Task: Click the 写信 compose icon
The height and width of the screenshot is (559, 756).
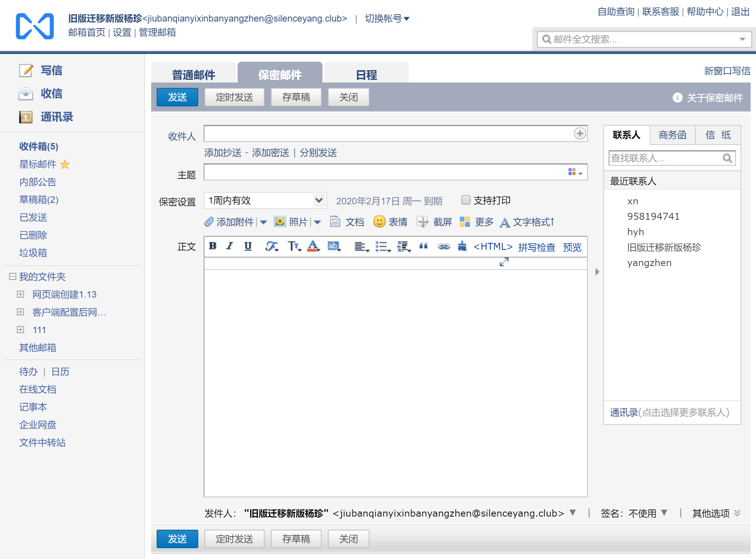Action: [x=26, y=71]
